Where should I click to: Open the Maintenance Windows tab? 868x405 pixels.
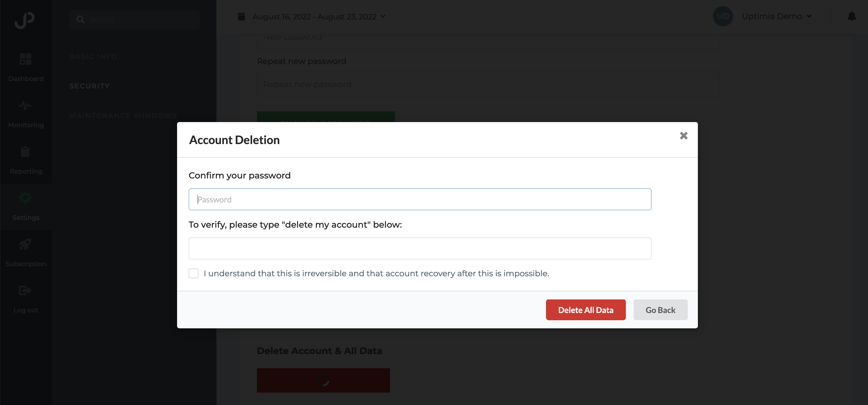123,116
